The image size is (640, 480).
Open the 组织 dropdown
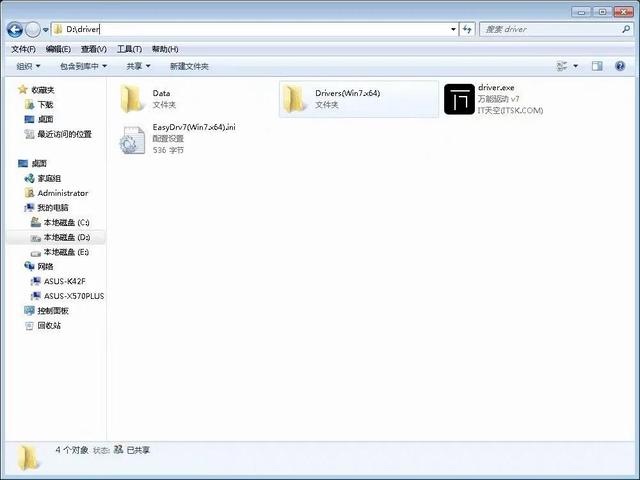tap(28, 66)
